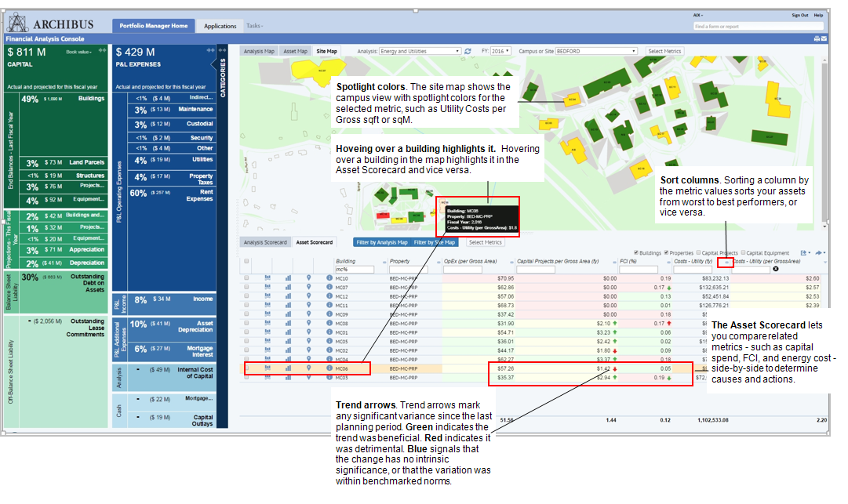Click the Property column filter field
The image size is (848, 504).
tap(409, 270)
